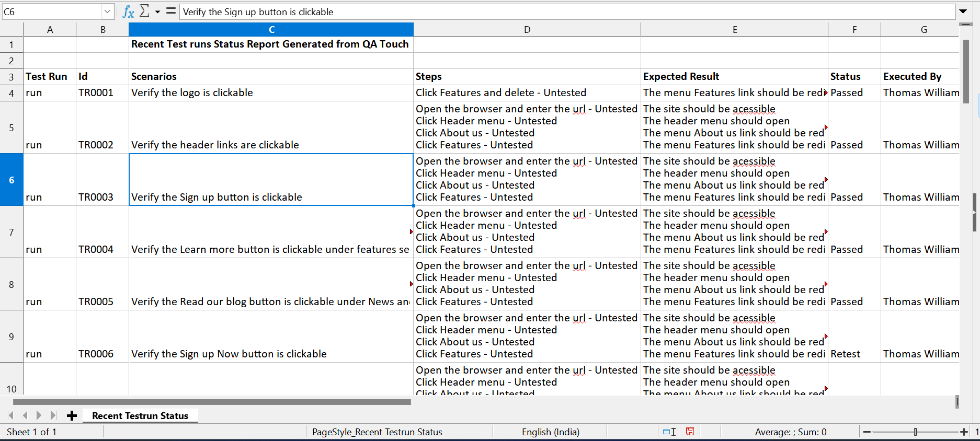Click the 'Status' header cell
This screenshot has height=441, width=980.
[x=854, y=77]
